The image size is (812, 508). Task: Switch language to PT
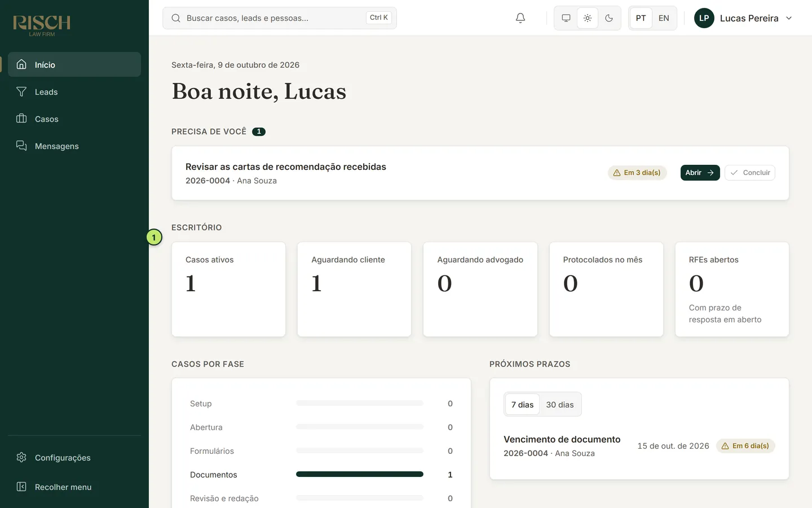pyautogui.click(x=641, y=18)
